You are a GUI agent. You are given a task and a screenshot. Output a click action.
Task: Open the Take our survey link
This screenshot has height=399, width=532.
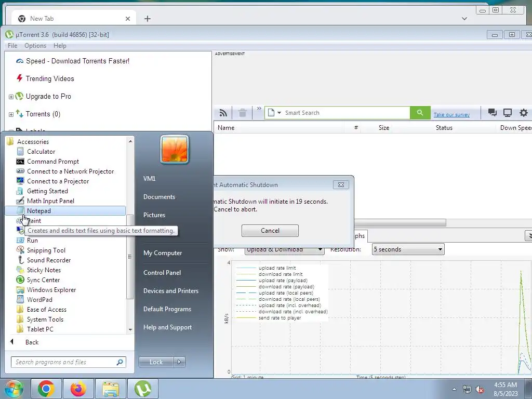click(x=451, y=115)
